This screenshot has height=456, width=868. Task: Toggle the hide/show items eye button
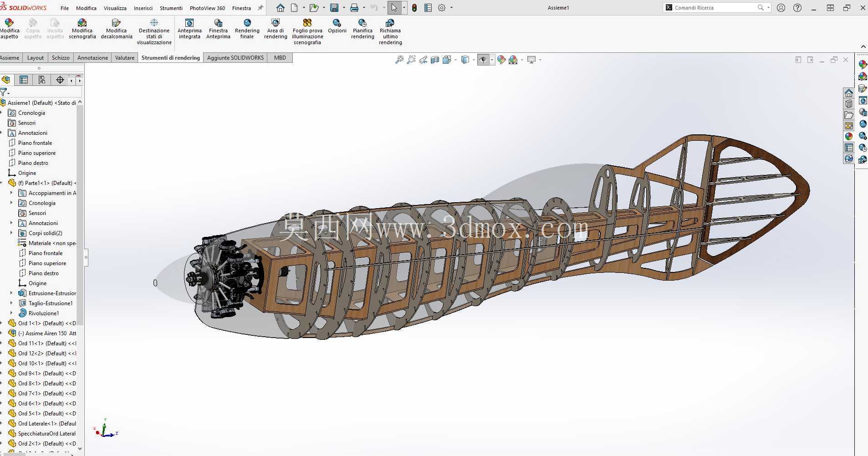(483, 60)
